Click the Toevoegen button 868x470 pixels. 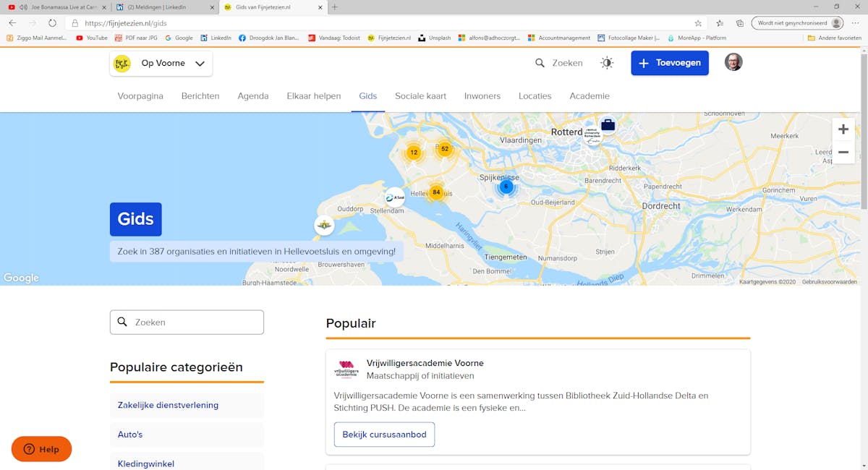pyautogui.click(x=669, y=63)
